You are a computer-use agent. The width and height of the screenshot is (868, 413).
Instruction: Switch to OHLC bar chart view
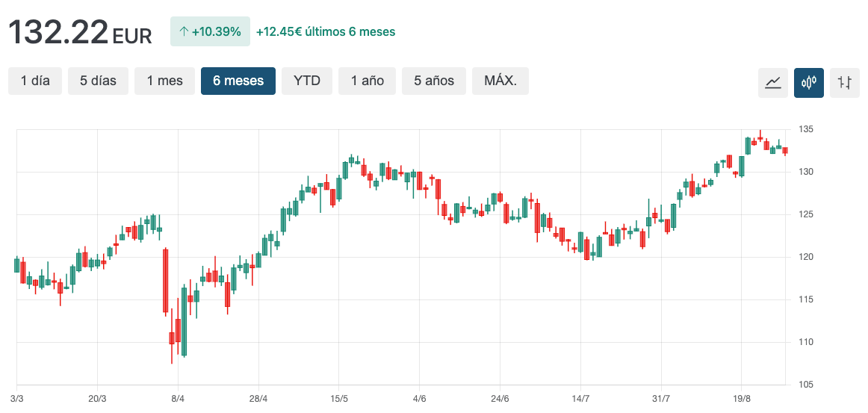pyautogui.click(x=845, y=82)
